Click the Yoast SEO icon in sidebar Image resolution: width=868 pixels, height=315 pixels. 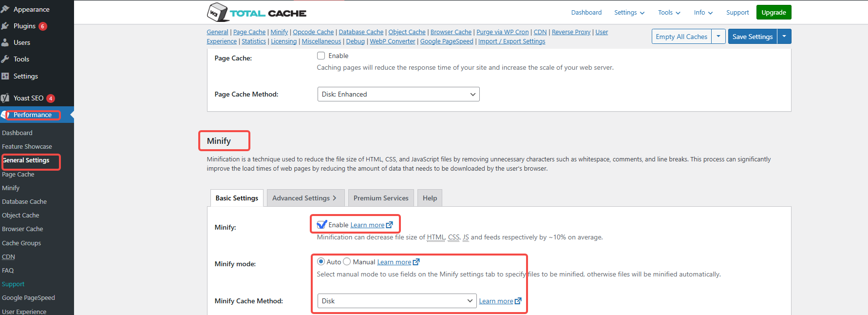5,98
